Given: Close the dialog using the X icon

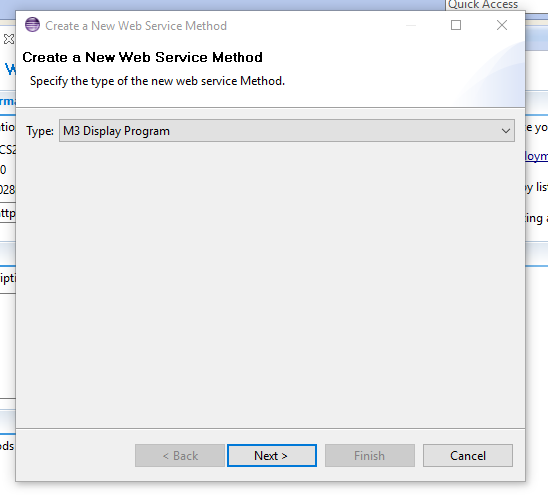Looking at the screenshot, I should 502,25.
